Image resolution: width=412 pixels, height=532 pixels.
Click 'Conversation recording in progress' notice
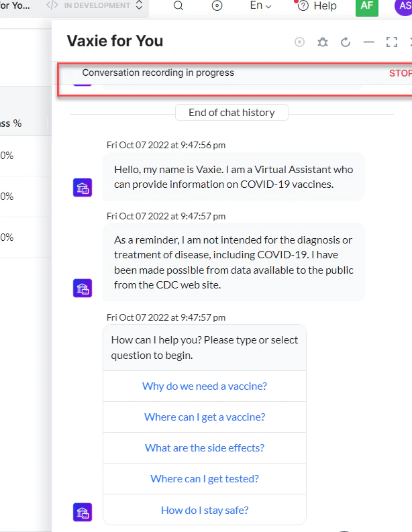158,72
